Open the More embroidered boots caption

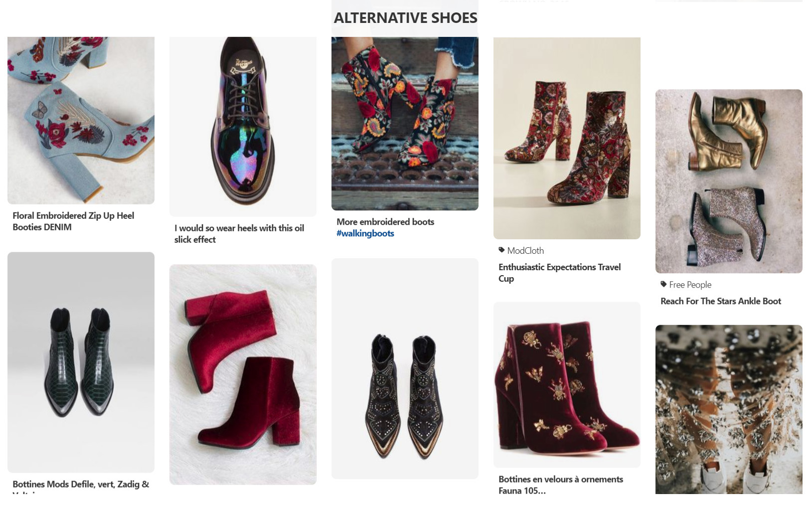(385, 222)
